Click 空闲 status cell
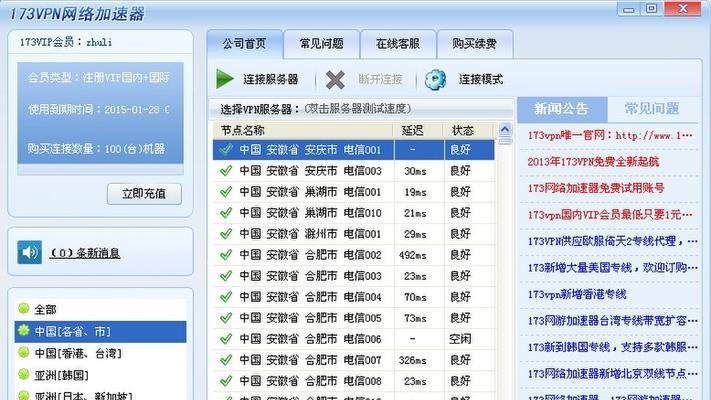Screen dimensions: 711x400 pos(460,339)
